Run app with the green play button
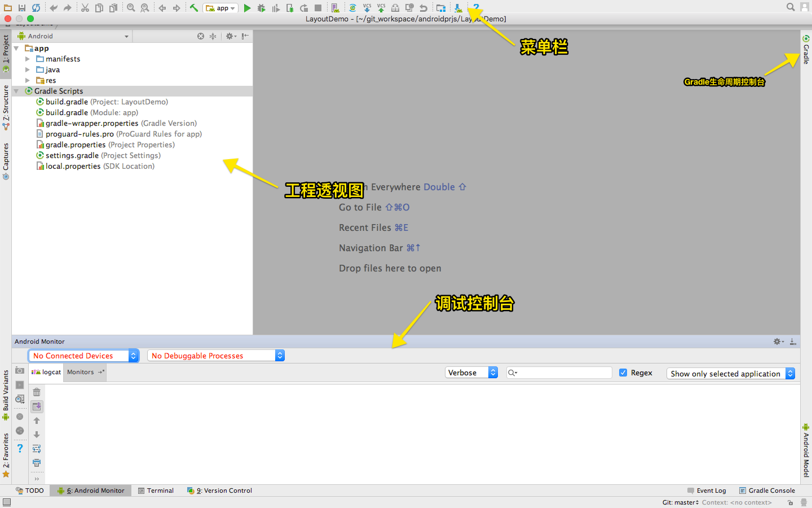The height and width of the screenshot is (508, 812). 247,8
